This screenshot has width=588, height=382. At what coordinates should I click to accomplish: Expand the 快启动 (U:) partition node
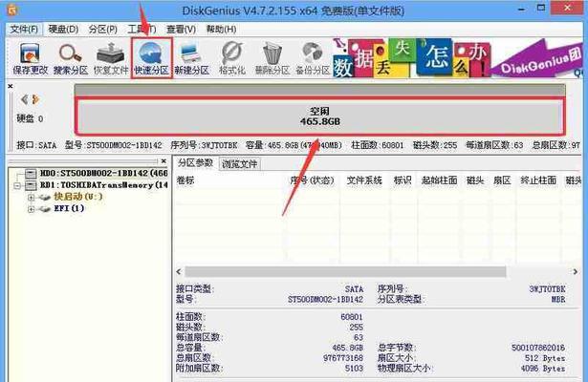[31, 198]
